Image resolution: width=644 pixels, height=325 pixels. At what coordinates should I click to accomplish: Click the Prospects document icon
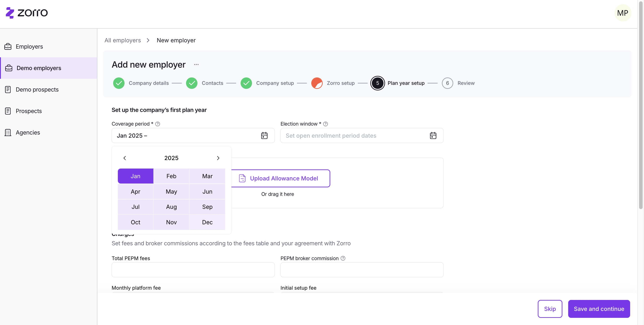8,111
